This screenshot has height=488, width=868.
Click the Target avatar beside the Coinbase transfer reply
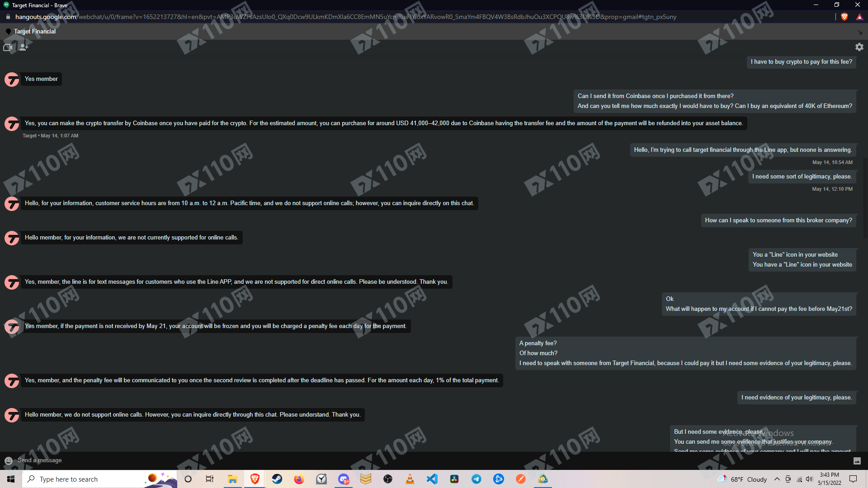(12, 124)
